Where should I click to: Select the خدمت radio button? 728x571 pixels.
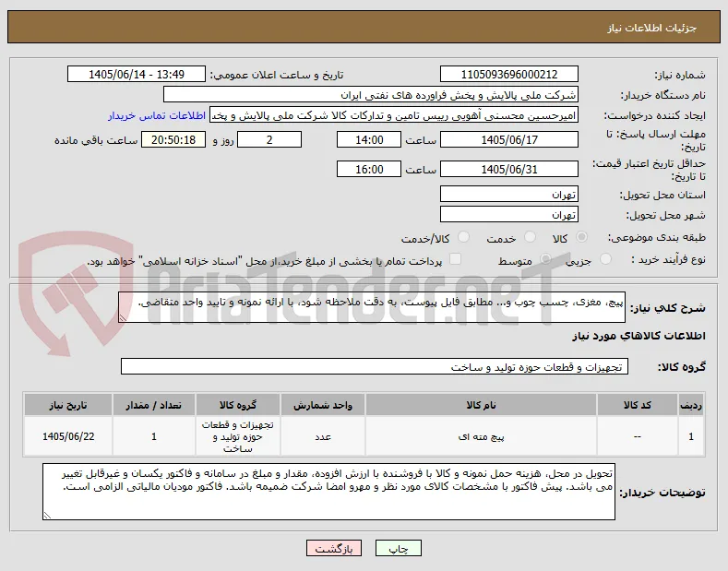(x=530, y=237)
